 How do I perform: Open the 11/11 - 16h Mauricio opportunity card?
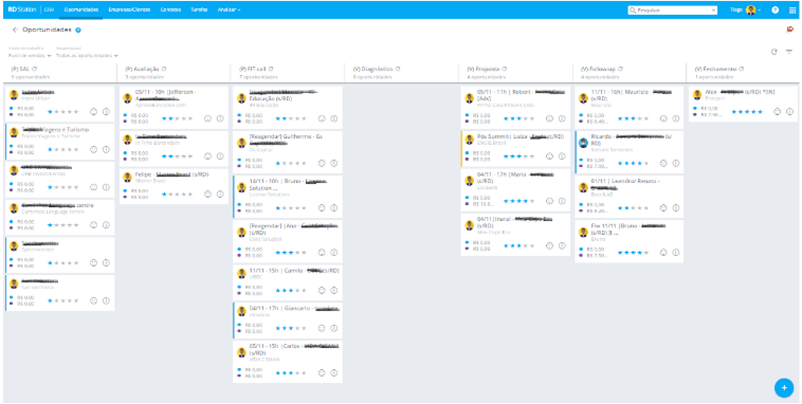[620, 96]
